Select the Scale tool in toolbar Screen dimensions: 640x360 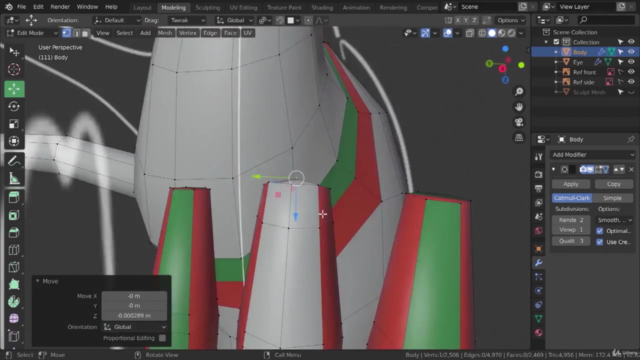tap(14, 124)
